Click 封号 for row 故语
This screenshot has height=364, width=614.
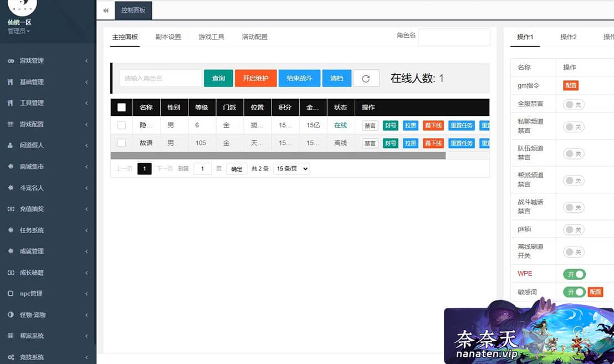391,143
